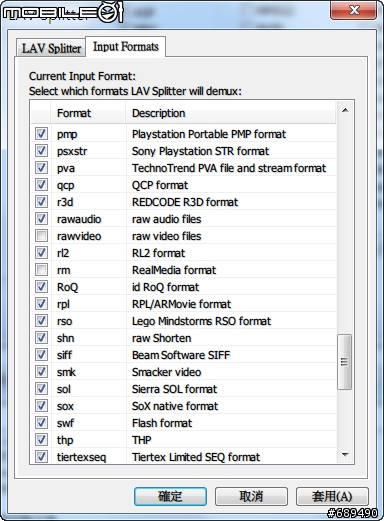Image resolution: width=384 pixels, height=521 pixels.
Task: Select 'Sierra SOL format' text
Action: [174, 389]
